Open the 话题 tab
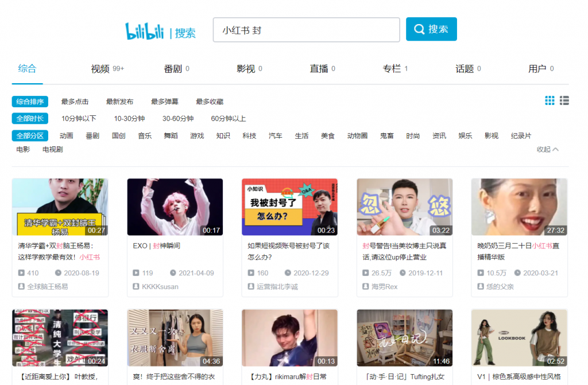 (468, 69)
